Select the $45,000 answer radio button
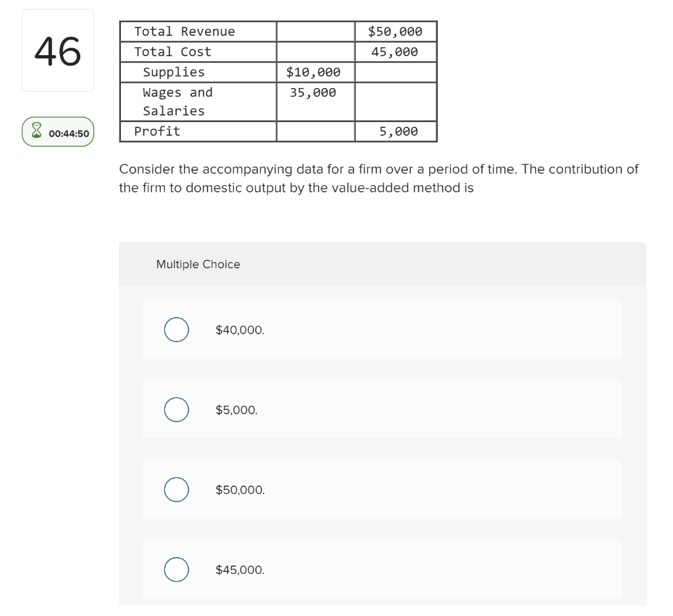 pyautogui.click(x=176, y=569)
